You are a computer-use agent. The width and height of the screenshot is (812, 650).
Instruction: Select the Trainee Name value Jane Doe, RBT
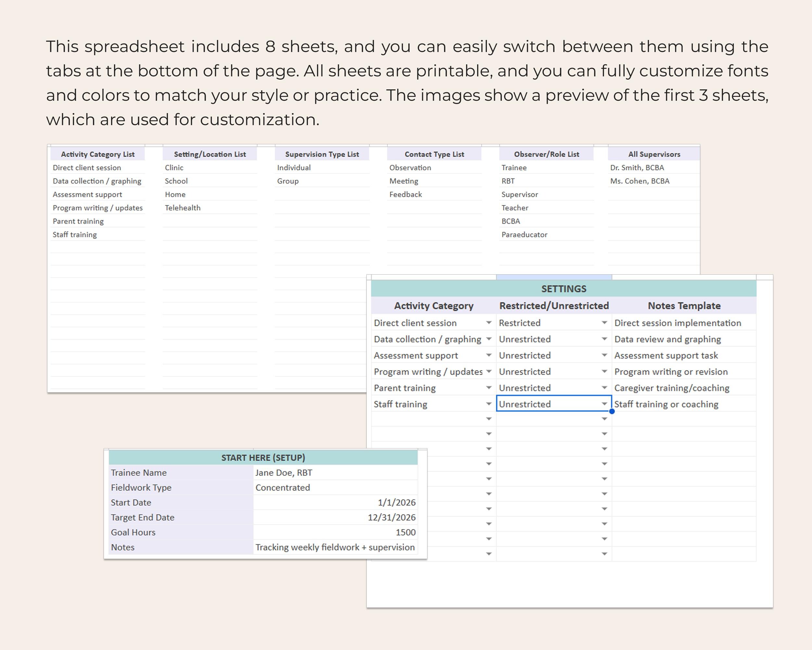335,473
